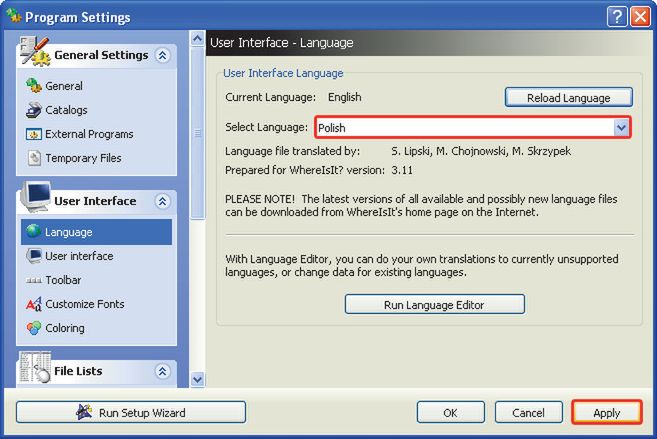Collapse the User Interface section
This screenshot has width=657, height=439.
[162, 201]
